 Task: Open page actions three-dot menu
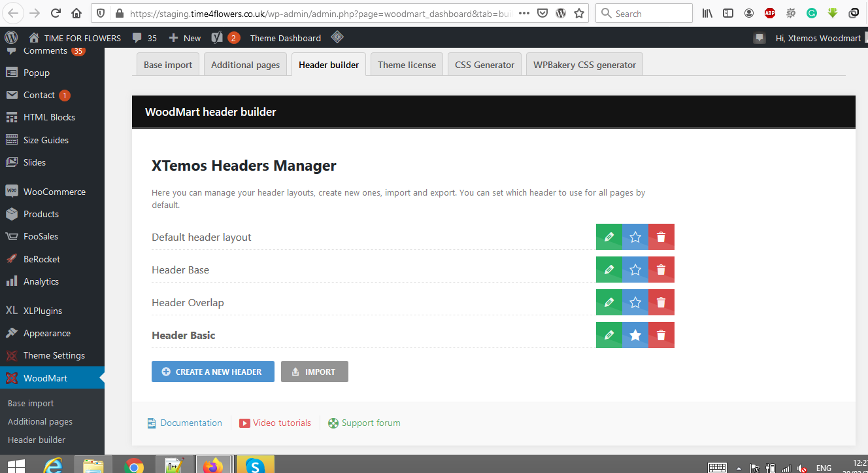tap(524, 13)
